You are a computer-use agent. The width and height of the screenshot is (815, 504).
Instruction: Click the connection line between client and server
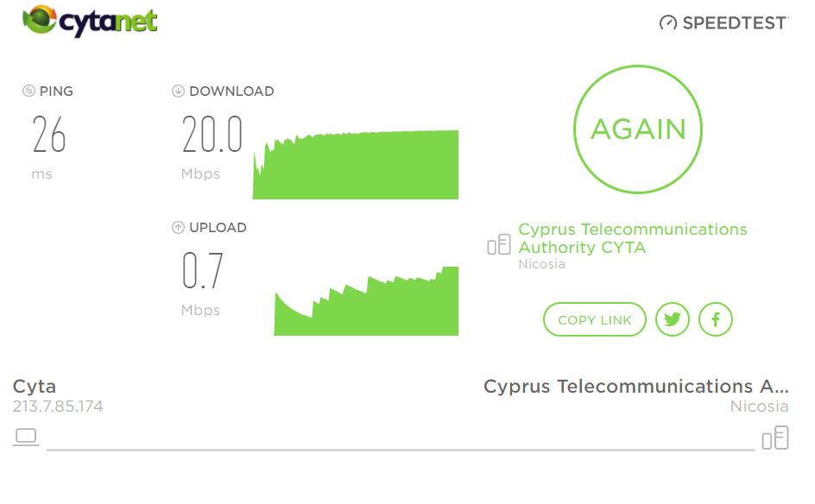(401, 450)
